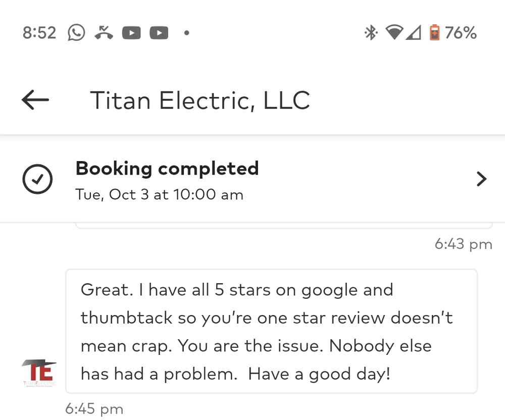Select the Booking completed checkmark icon

click(x=37, y=179)
